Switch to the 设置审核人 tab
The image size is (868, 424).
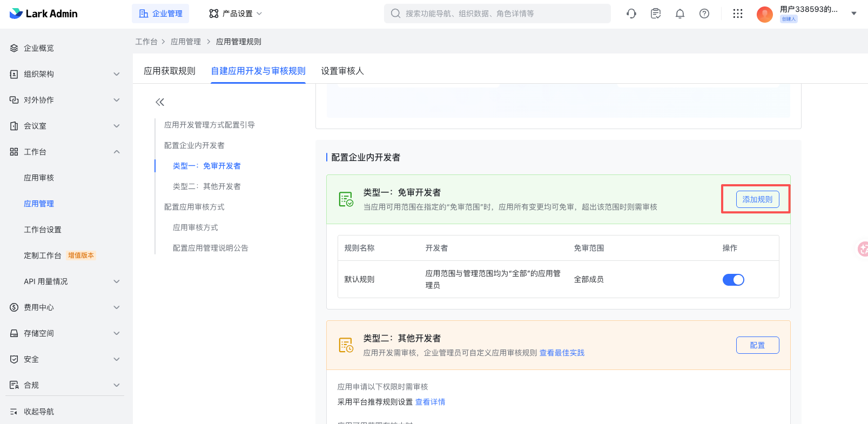coord(342,71)
